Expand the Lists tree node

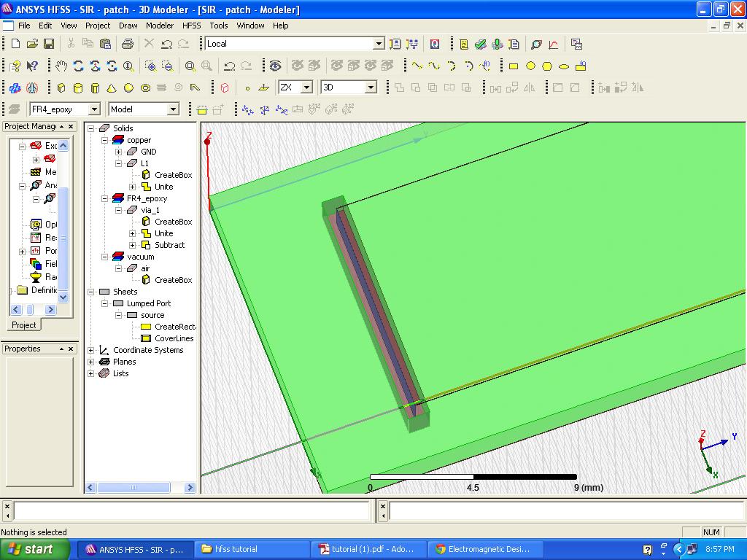(x=90, y=374)
